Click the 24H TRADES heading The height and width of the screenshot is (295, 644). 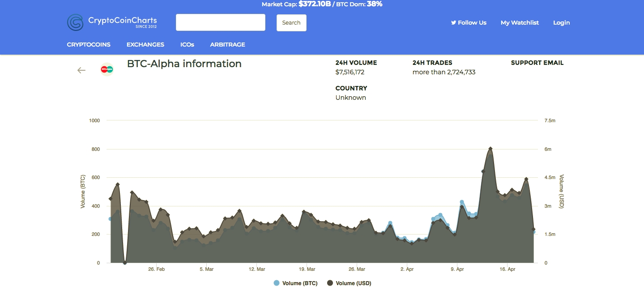click(432, 63)
